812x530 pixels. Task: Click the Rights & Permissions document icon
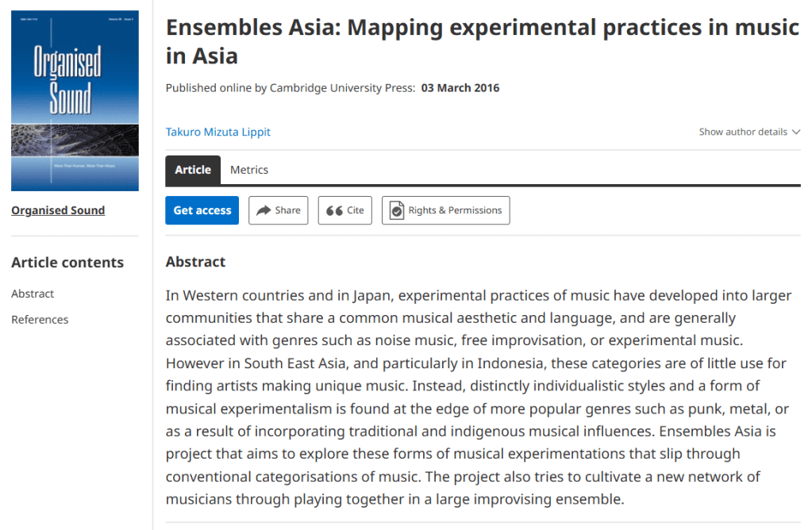click(x=397, y=210)
